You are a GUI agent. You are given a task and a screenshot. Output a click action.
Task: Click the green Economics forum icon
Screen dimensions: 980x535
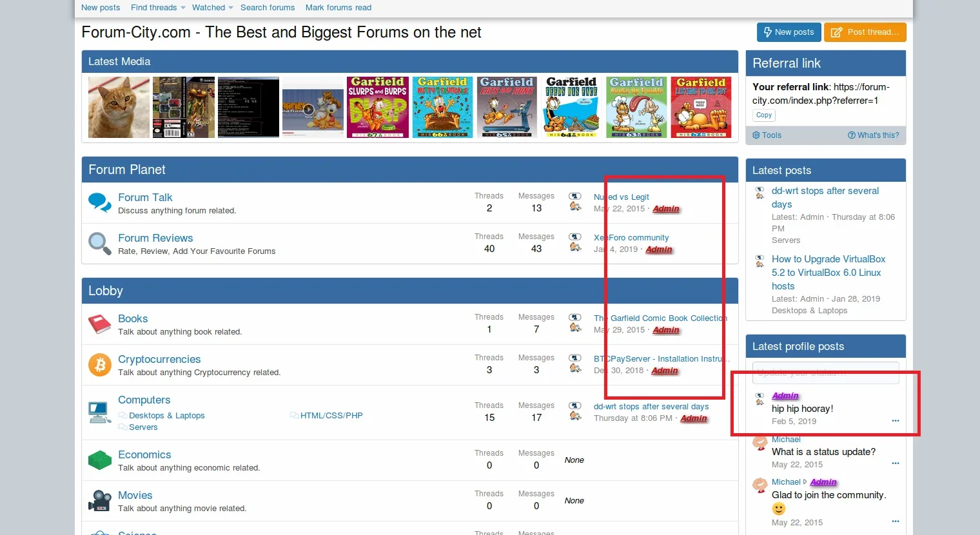[x=100, y=460]
